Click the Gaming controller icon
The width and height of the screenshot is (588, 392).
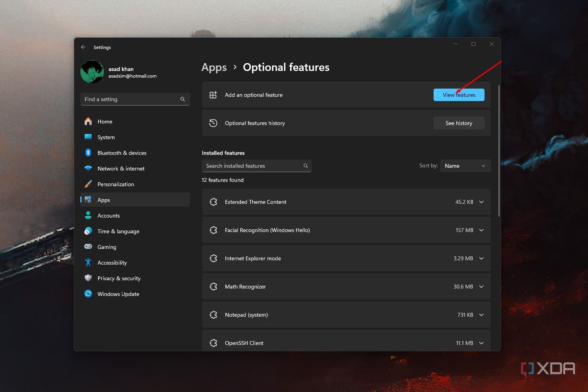tap(88, 247)
